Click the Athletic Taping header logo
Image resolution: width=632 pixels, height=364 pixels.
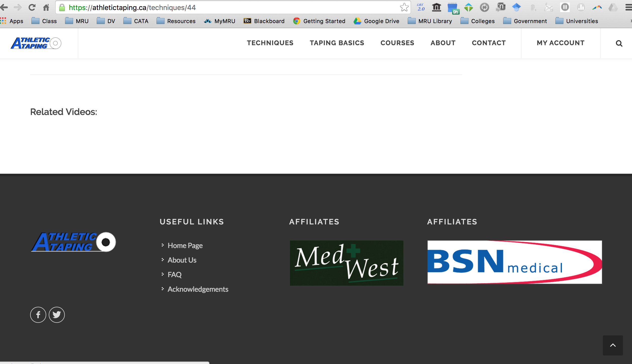click(x=36, y=43)
